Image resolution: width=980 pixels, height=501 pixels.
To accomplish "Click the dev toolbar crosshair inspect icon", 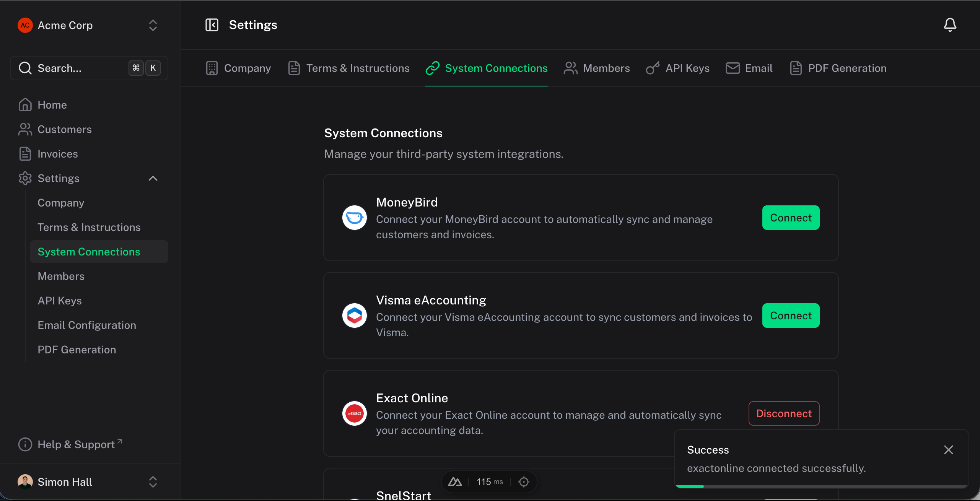I will tap(524, 482).
